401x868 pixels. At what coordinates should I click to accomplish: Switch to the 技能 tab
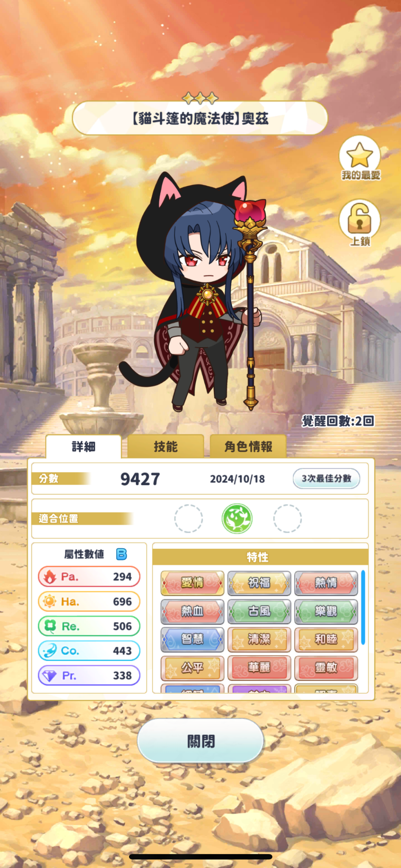tap(165, 446)
